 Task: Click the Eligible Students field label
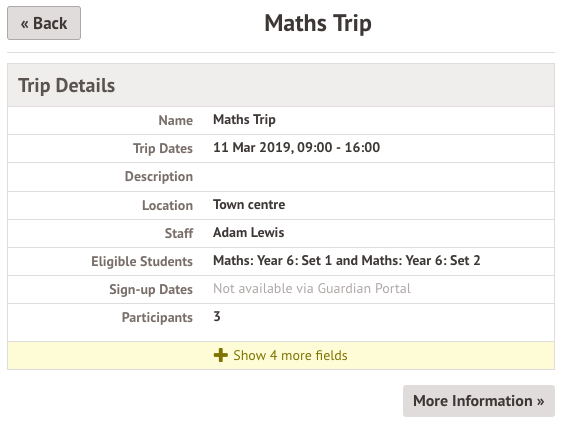pyautogui.click(x=142, y=261)
